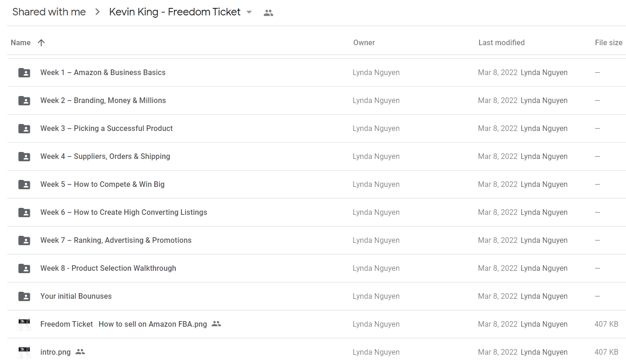Expand the Kevin King - Freedom Ticket dropdown arrow
Image resolution: width=626 pixels, height=364 pixels.
coord(249,13)
